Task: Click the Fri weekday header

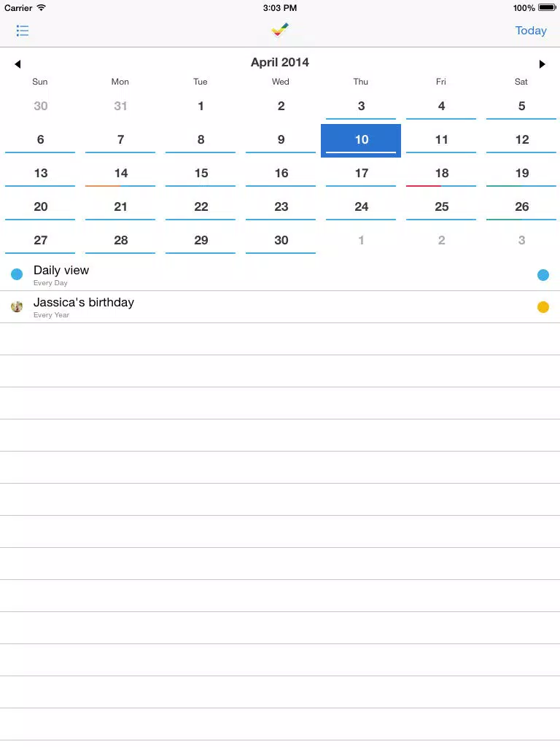Action: tap(441, 82)
